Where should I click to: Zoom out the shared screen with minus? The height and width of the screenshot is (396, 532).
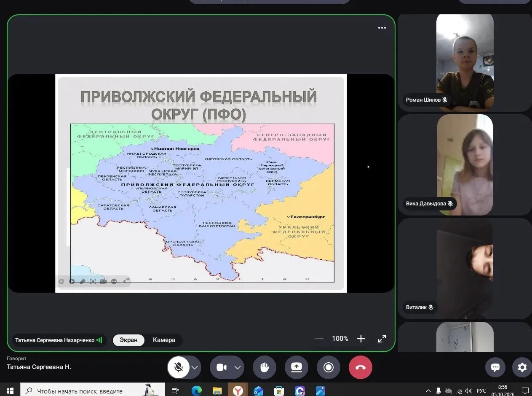coord(319,339)
